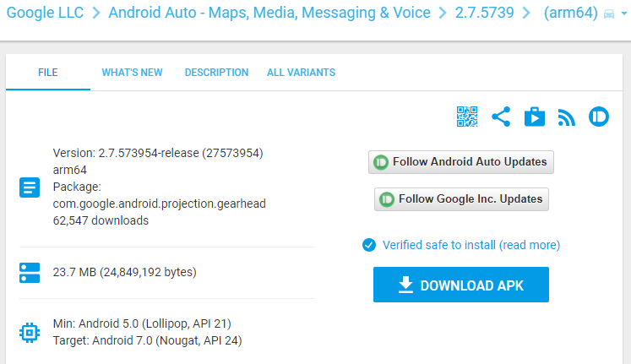
Task: Click Follow Android Auto Updates button
Action: click(x=461, y=162)
